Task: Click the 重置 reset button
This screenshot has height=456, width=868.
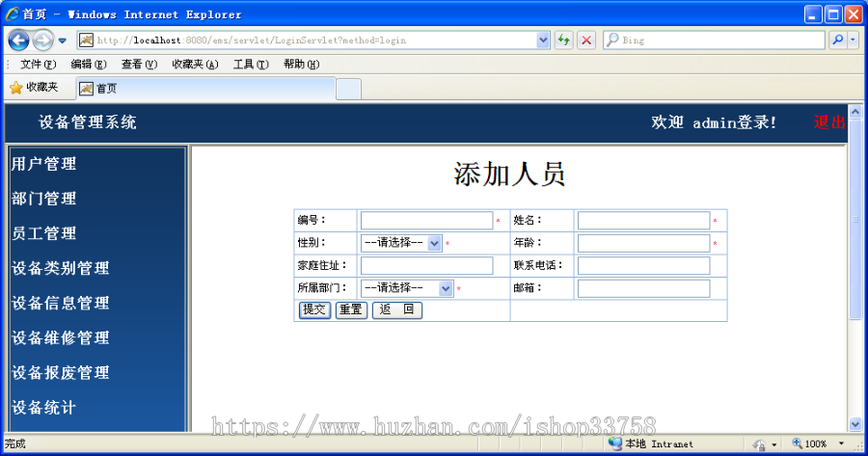Action: click(351, 309)
